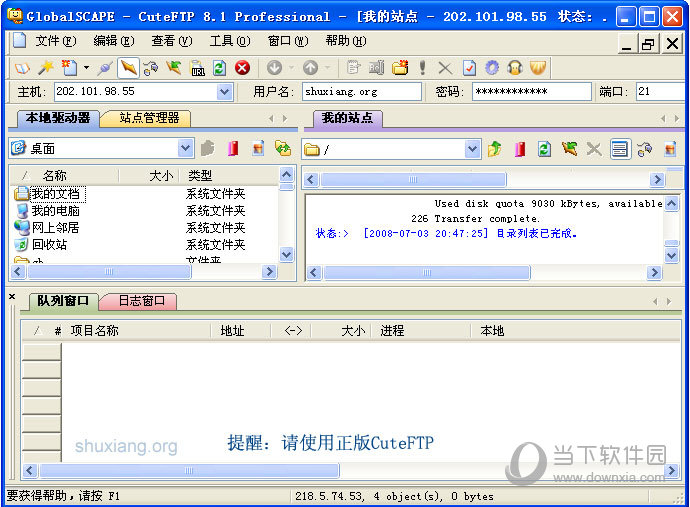
Task: Launch the Connection Wizard wand icon
Action: tap(46, 68)
